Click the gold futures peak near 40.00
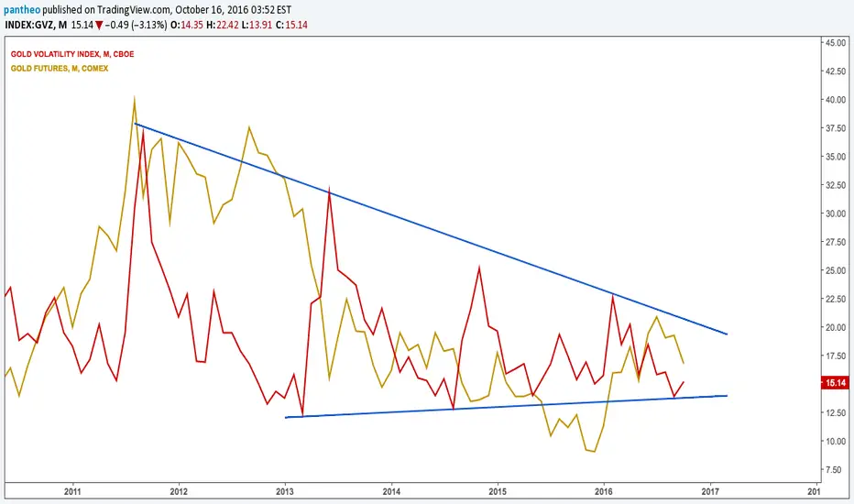This screenshot has height=504, width=854. (x=134, y=100)
